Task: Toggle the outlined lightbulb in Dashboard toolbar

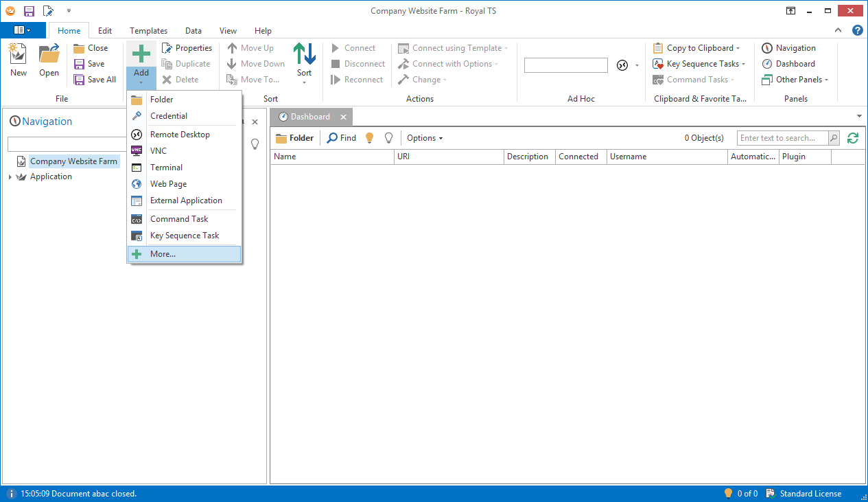Action: click(388, 138)
